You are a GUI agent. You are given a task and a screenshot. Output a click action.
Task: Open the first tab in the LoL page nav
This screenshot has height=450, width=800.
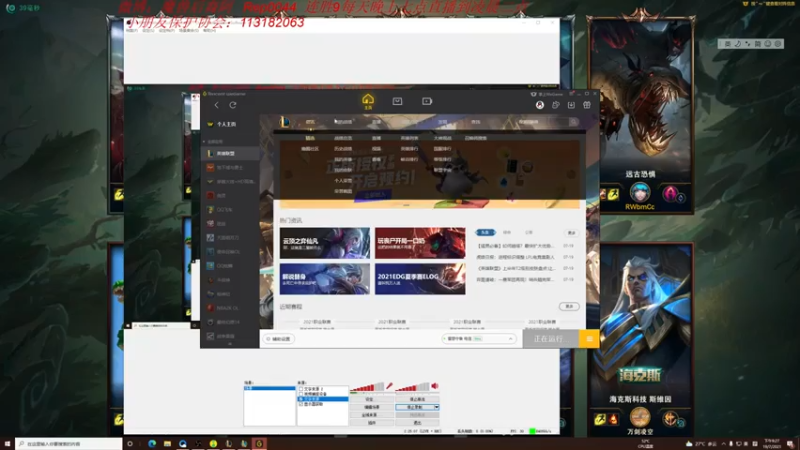[x=310, y=122]
